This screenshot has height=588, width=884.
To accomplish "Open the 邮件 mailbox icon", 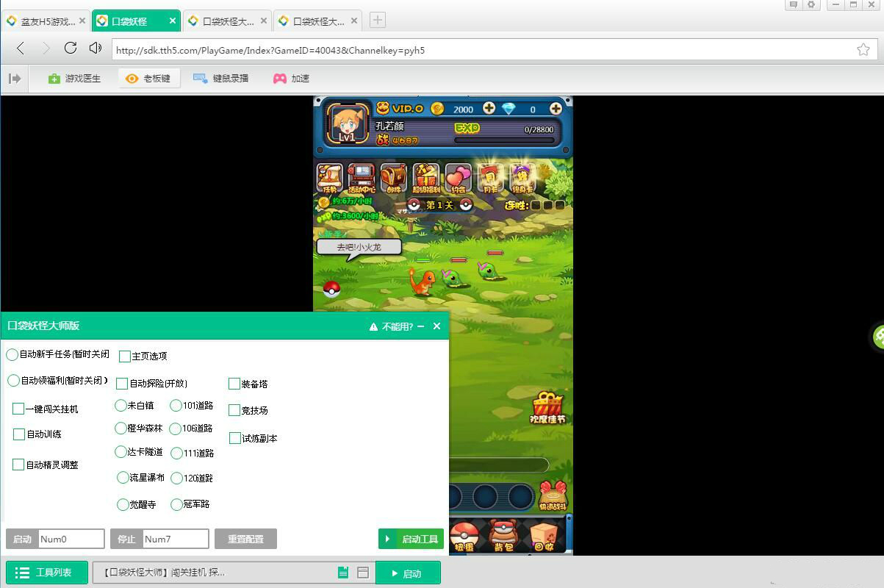I will pos(394,179).
